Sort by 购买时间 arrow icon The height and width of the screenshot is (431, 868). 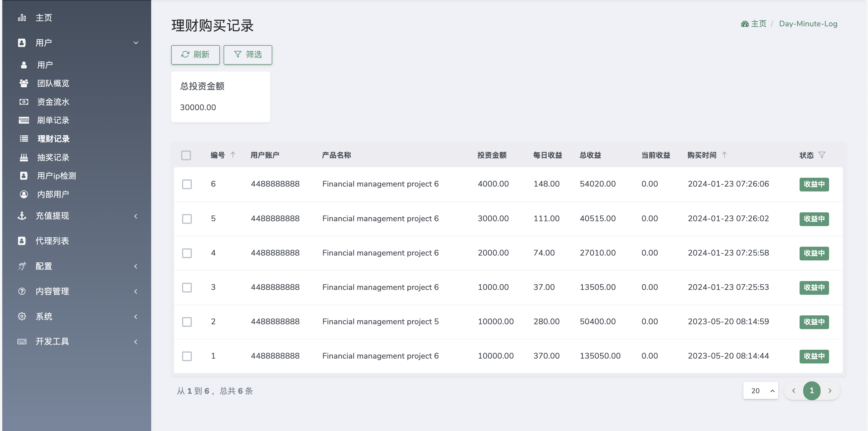(x=724, y=155)
